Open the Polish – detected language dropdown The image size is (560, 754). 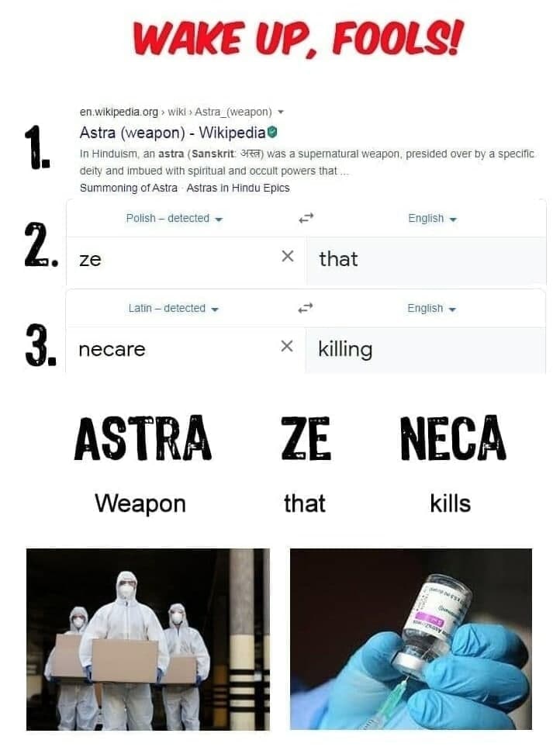pos(174,218)
